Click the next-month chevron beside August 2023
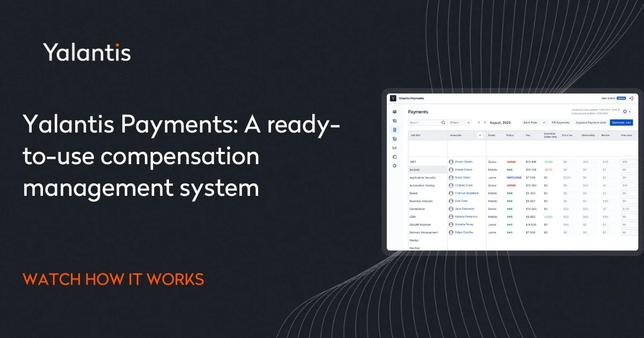644x338 pixels. (x=485, y=122)
